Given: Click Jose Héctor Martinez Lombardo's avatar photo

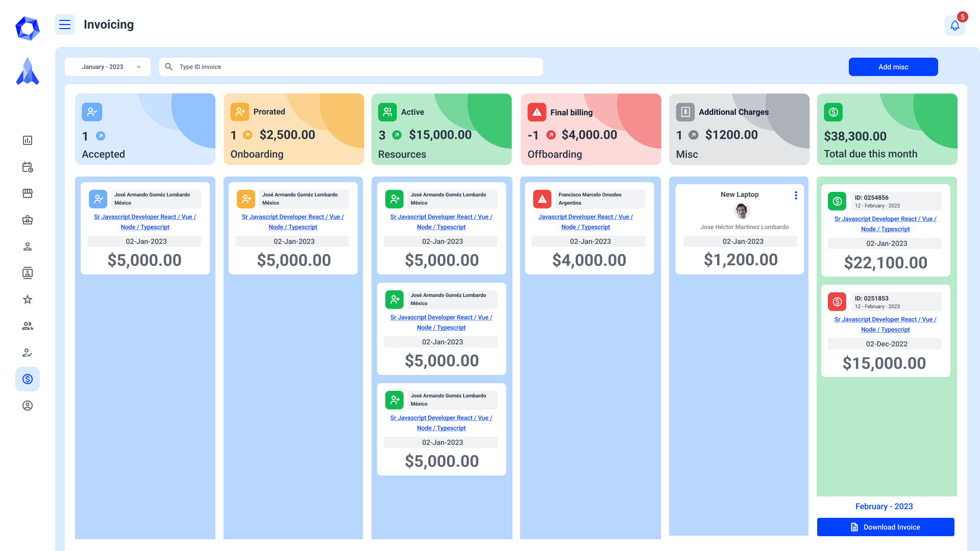Looking at the screenshot, I should coord(741,211).
